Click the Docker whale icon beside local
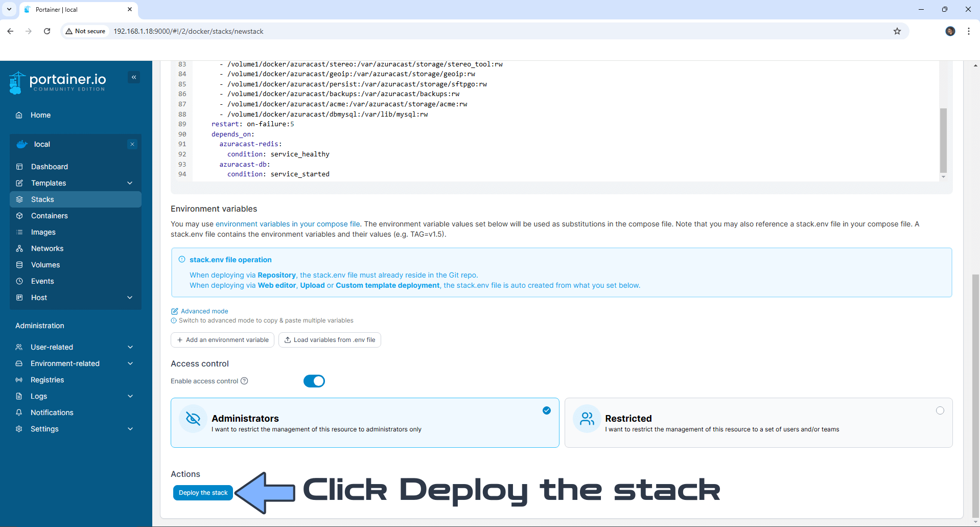Screen dimensions: 980x527 pyautogui.click(x=22, y=144)
